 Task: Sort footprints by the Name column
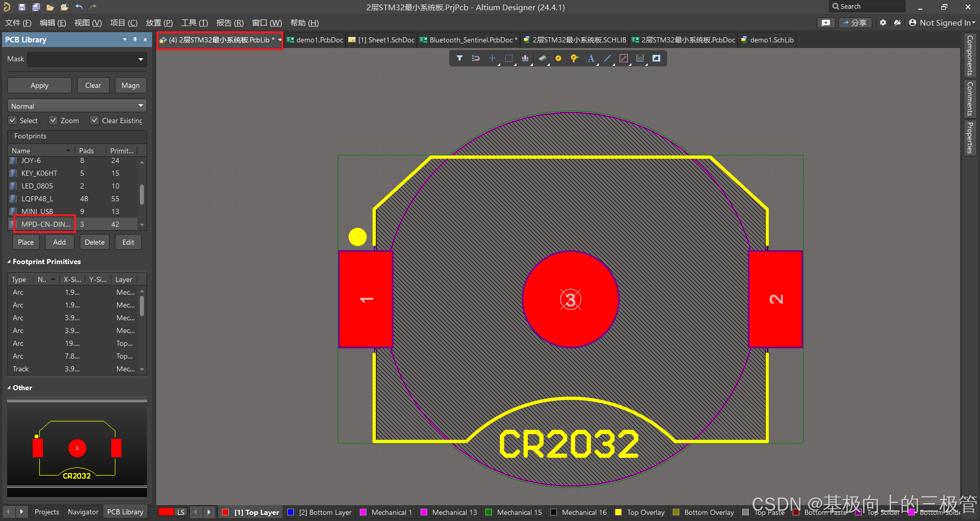(x=41, y=150)
